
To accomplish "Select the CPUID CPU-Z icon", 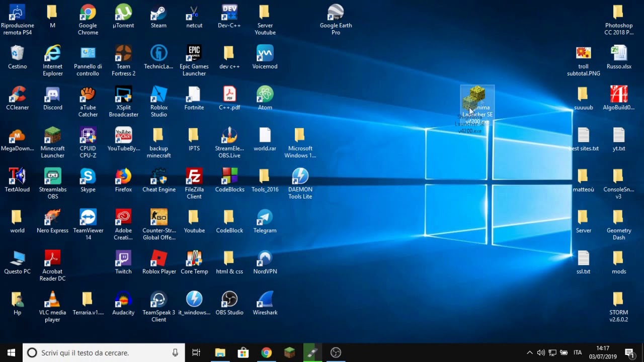I will 88,143.
